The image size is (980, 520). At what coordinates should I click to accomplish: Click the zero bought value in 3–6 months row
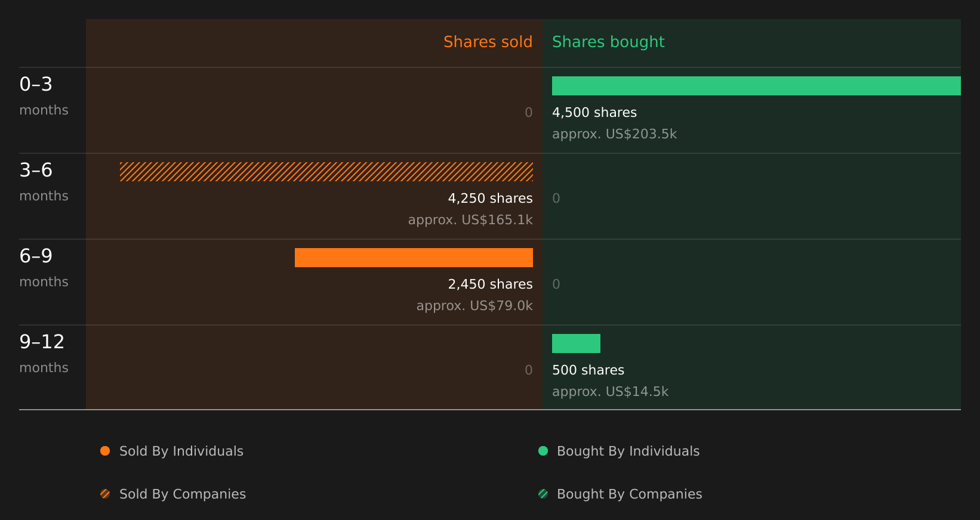point(556,198)
